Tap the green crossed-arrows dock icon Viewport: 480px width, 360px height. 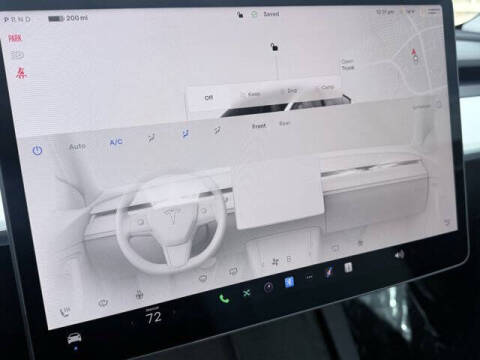click(247, 293)
